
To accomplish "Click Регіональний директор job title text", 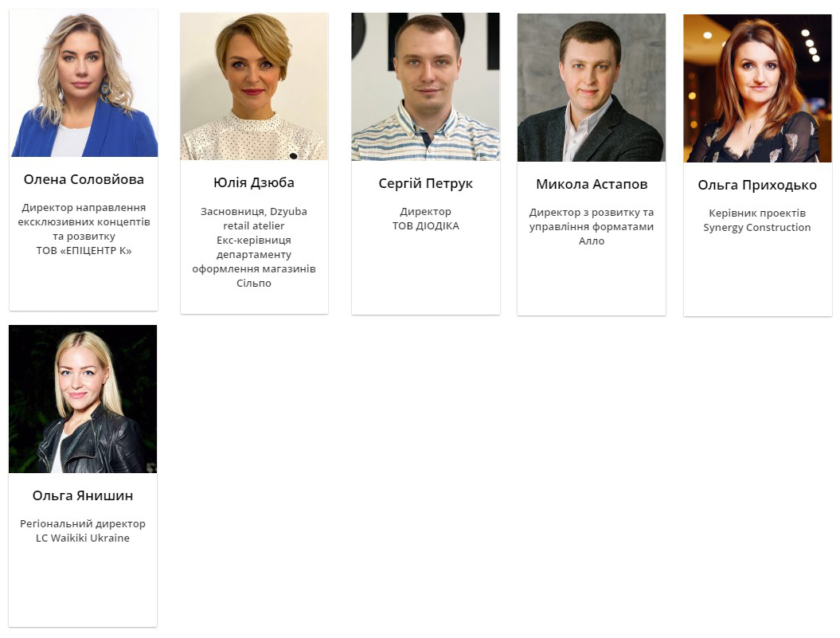I will (x=83, y=523).
